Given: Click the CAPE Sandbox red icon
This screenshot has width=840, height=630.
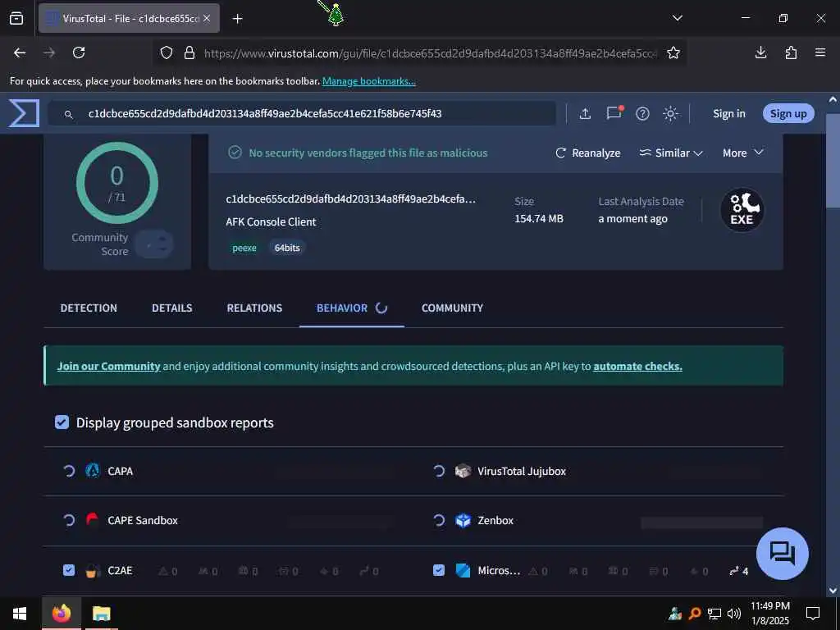Looking at the screenshot, I should point(93,520).
